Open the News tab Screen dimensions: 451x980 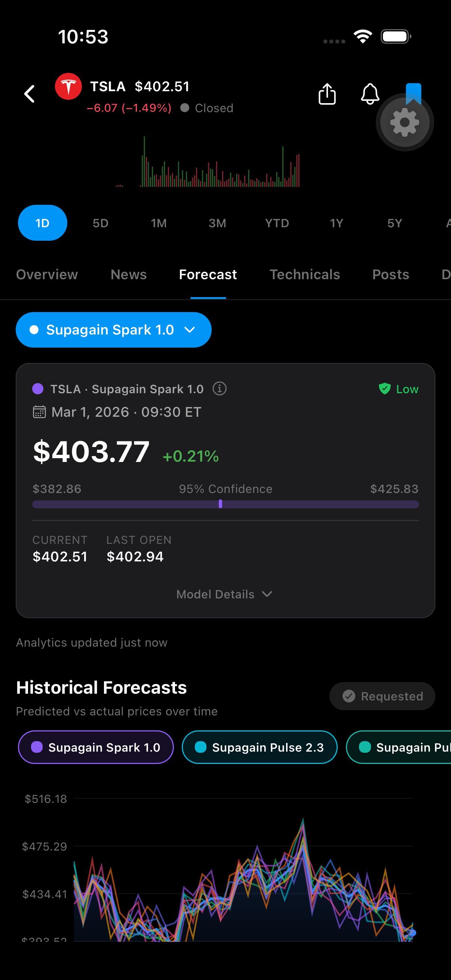point(129,275)
